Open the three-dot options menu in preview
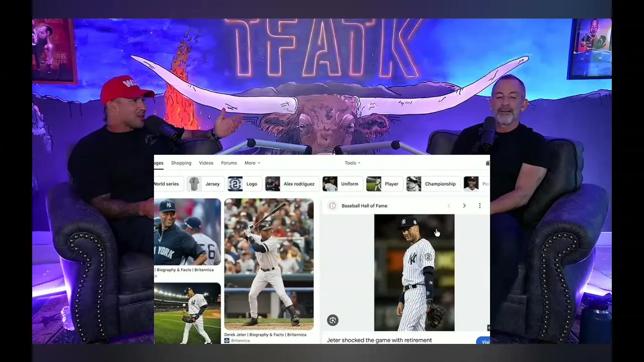644x362 pixels. pos(479,206)
